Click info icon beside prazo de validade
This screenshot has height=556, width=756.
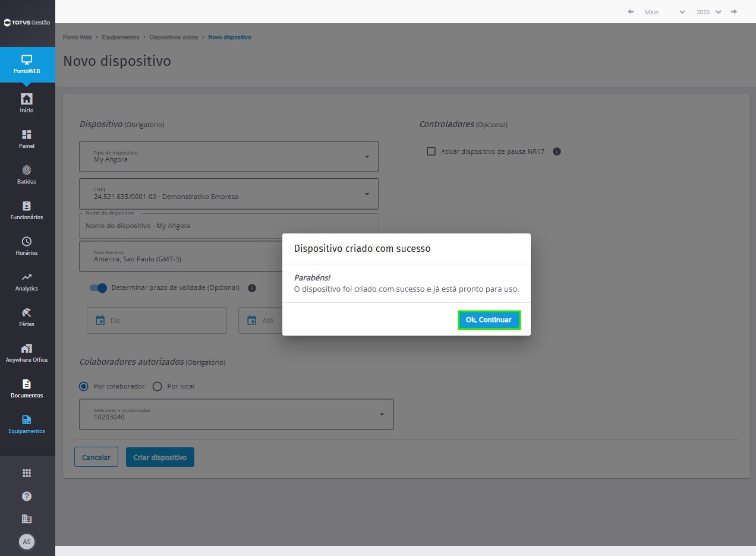252,288
